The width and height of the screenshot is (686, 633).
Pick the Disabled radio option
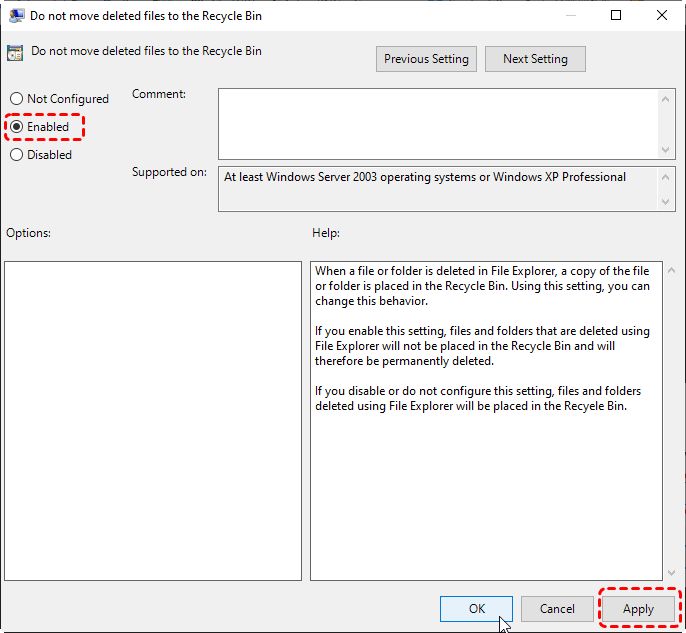tap(16, 155)
